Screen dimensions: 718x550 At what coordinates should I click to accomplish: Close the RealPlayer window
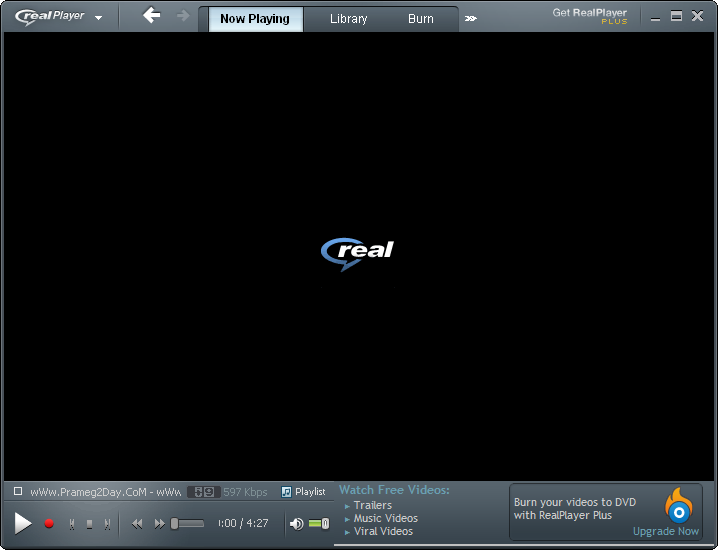pyautogui.click(x=697, y=16)
